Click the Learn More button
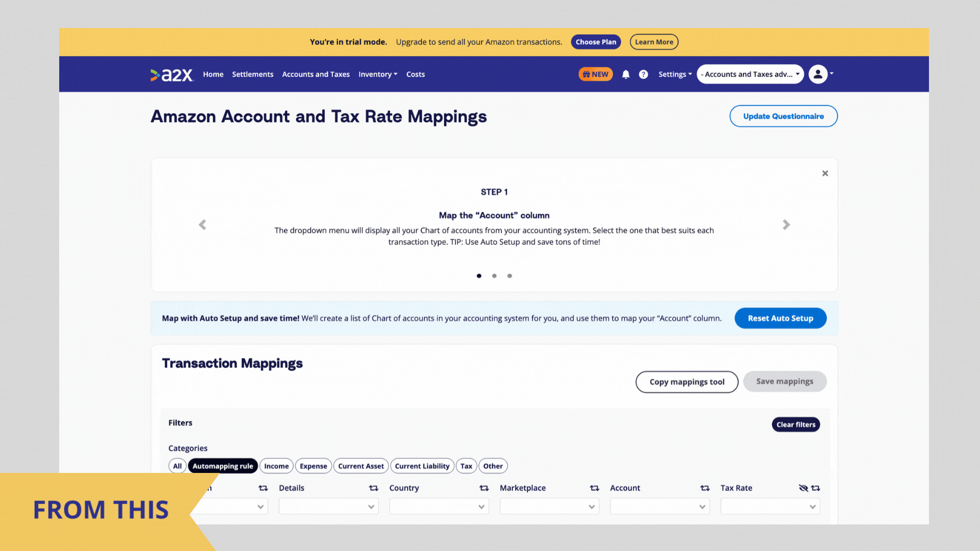Image resolution: width=980 pixels, height=551 pixels. [x=654, y=42]
